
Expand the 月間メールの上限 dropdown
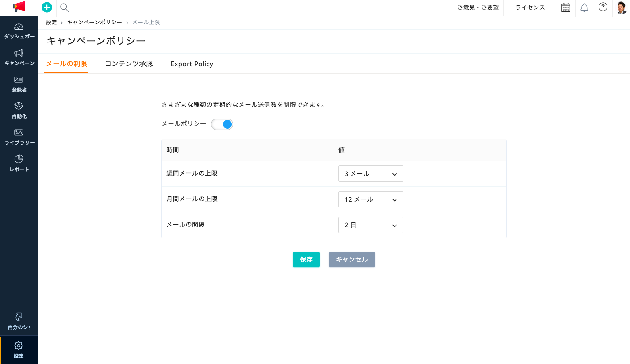click(x=371, y=199)
